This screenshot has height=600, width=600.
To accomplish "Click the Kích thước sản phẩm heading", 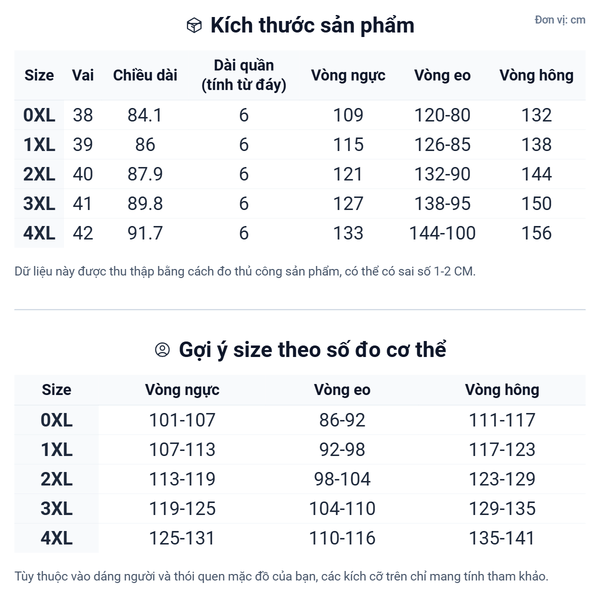I will (x=311, y=25).
